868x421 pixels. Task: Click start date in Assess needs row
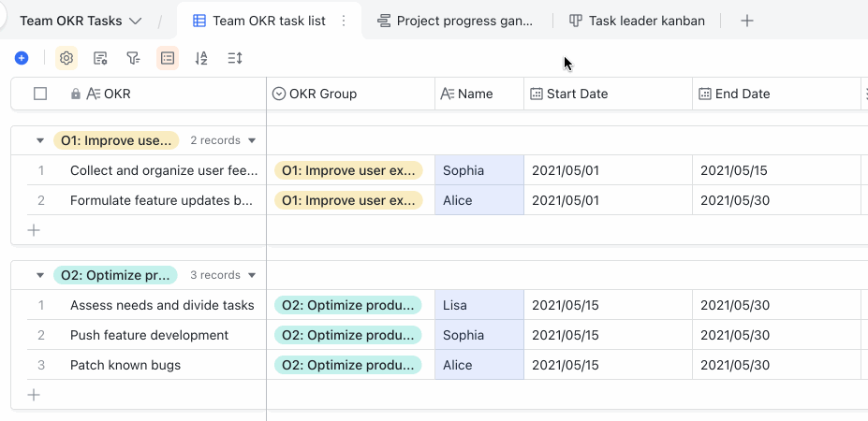tap(609, 305)
